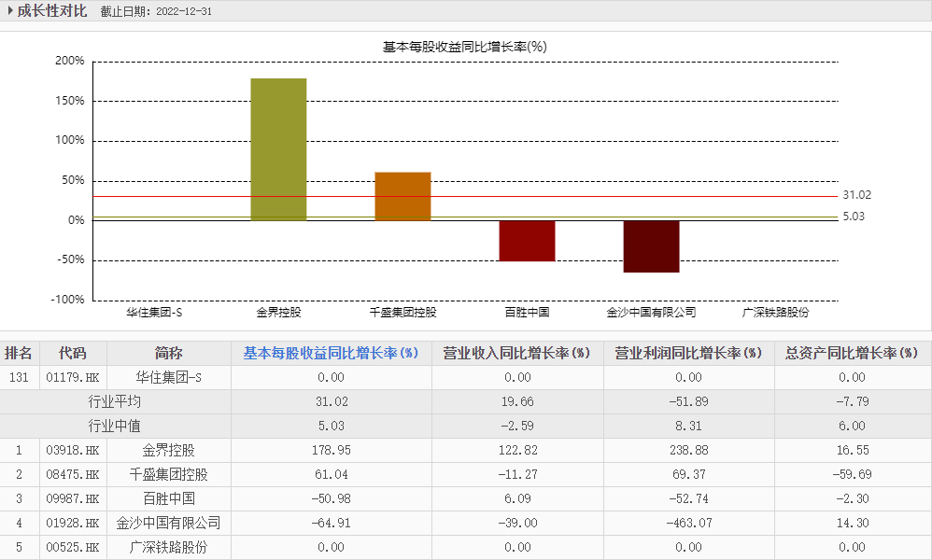Click the 5.03 industry median line label

pos(854,217)
